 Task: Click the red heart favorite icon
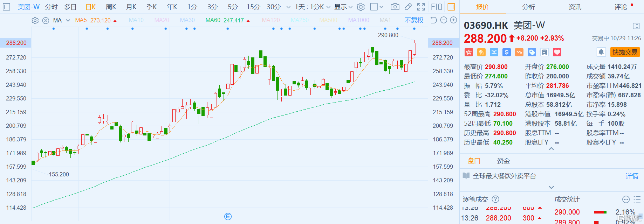tap(557, 52)
